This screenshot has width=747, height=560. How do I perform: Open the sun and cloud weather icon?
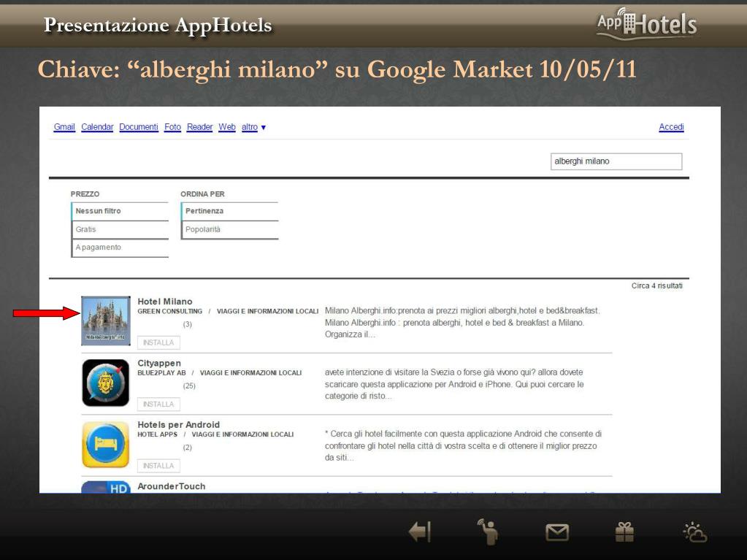[x=695, y=532]
